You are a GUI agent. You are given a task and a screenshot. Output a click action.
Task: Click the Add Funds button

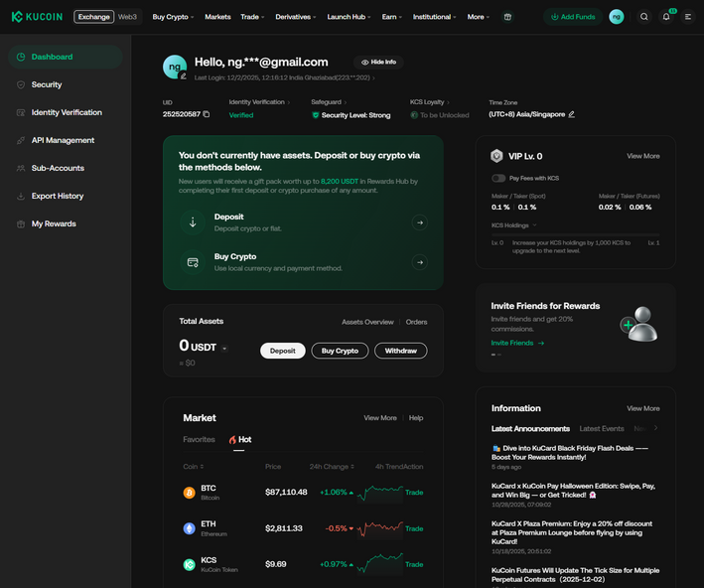(x=573, y=17)
